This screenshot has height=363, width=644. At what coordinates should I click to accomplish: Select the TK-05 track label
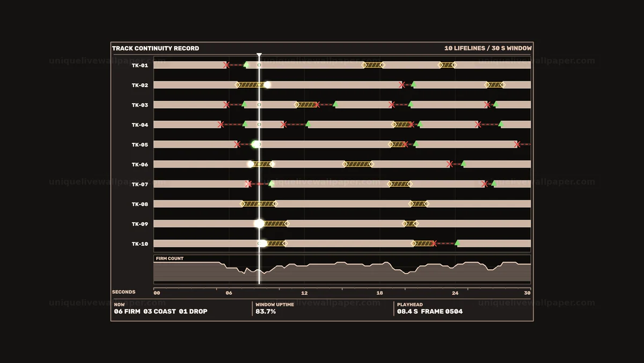140,145
